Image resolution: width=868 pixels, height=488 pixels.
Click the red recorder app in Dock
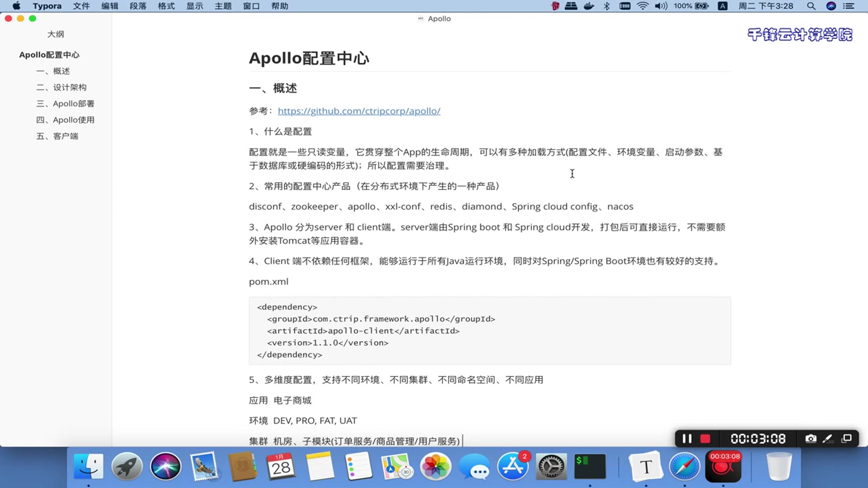[x=723, y=466]
